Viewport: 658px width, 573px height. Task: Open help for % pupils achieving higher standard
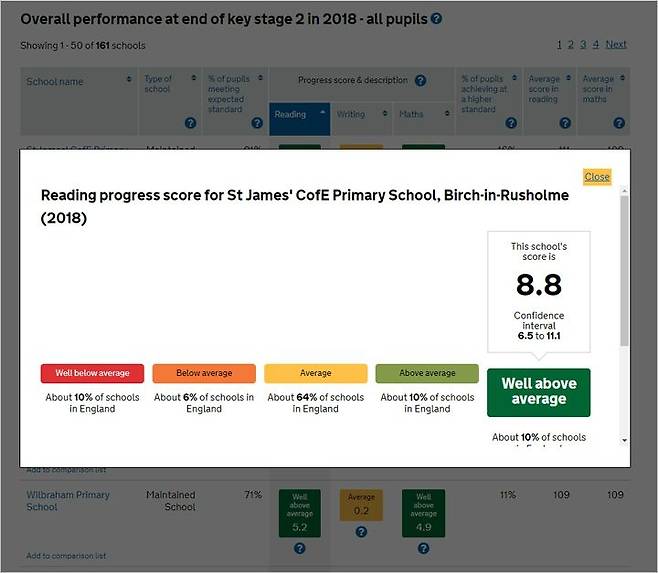point(511,123)
